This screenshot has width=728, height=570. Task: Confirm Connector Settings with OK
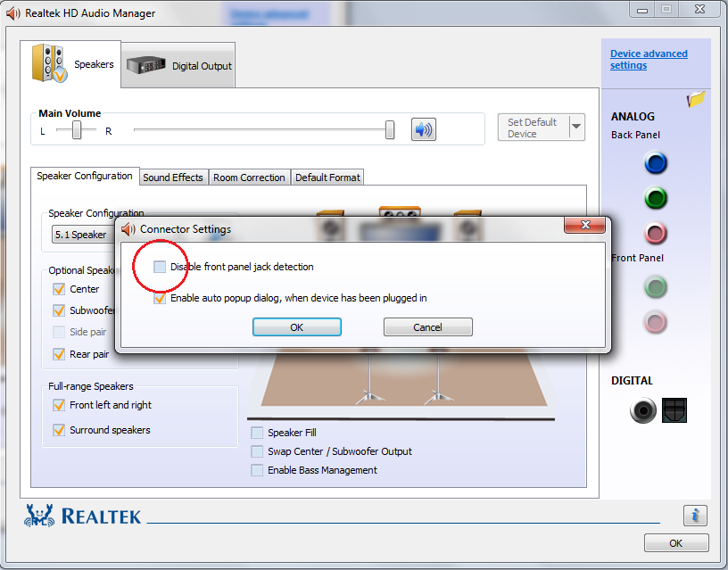[x=297, y=326]
